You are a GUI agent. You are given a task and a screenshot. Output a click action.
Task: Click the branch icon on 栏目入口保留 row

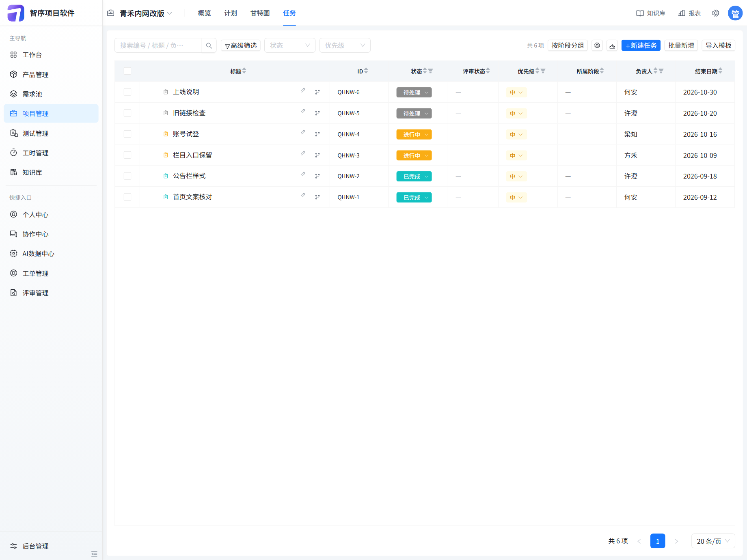point(317,155)
